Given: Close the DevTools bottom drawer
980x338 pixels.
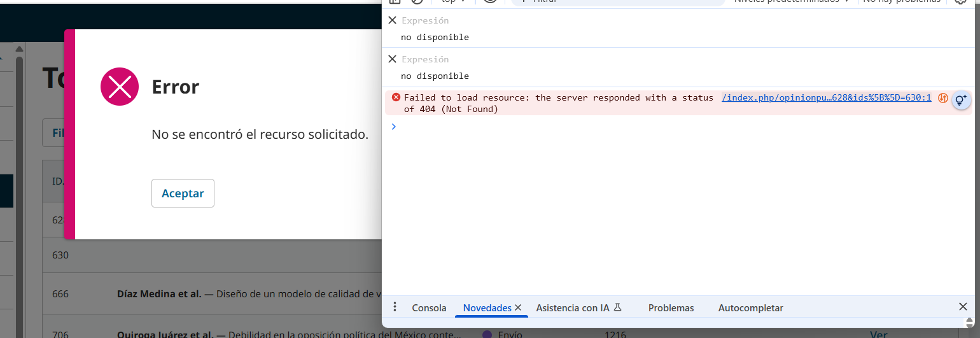Looking at the screenshot, I should click(x=963, y=307).
